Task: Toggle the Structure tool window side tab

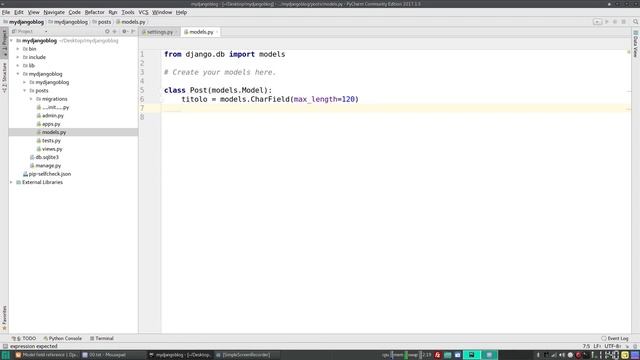Action: (4, 78)
